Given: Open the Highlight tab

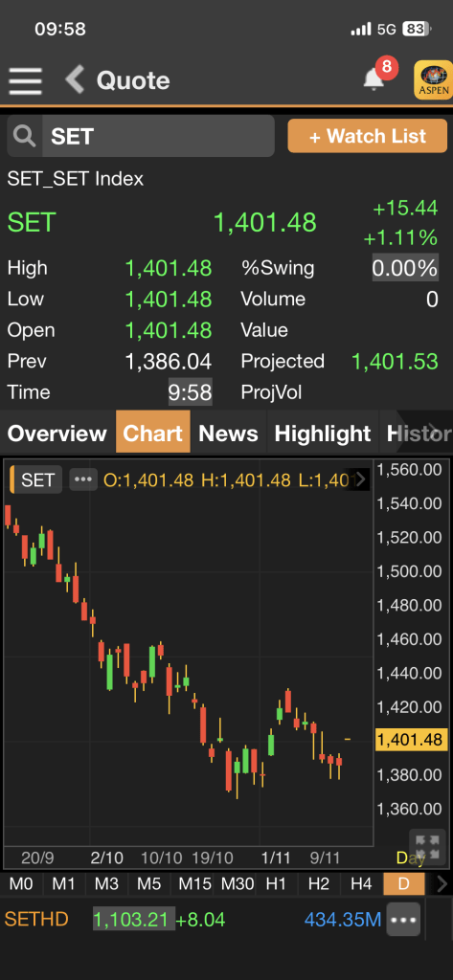Looking at the screenshot, I should click(x=323, y=433).
